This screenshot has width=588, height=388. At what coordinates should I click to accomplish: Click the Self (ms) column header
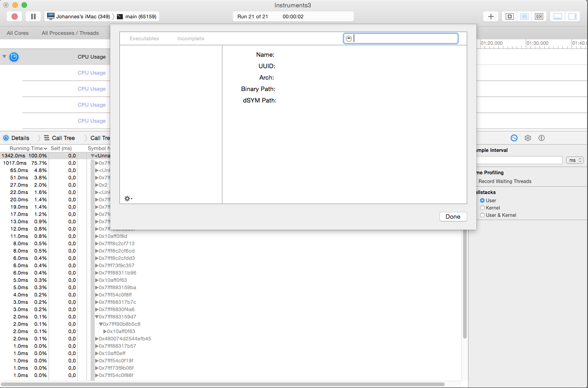[x=61, y=148]
